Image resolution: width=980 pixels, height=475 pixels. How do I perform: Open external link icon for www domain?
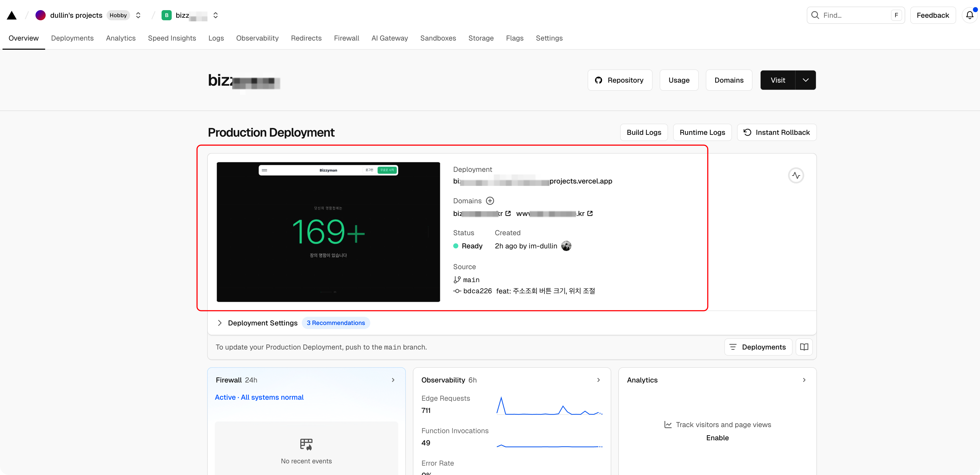click(x=590, y=213)
